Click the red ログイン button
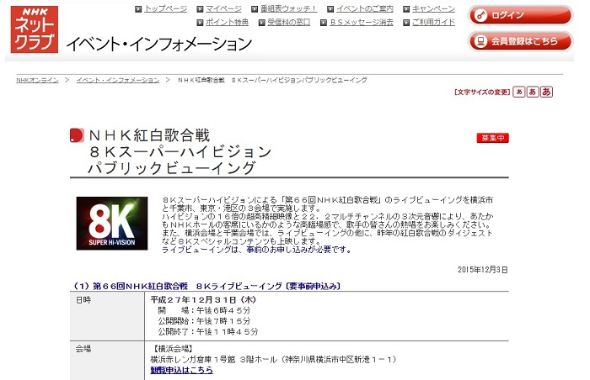Image resolution: width=590 pixels, height=380 pixels. (520, 15)
